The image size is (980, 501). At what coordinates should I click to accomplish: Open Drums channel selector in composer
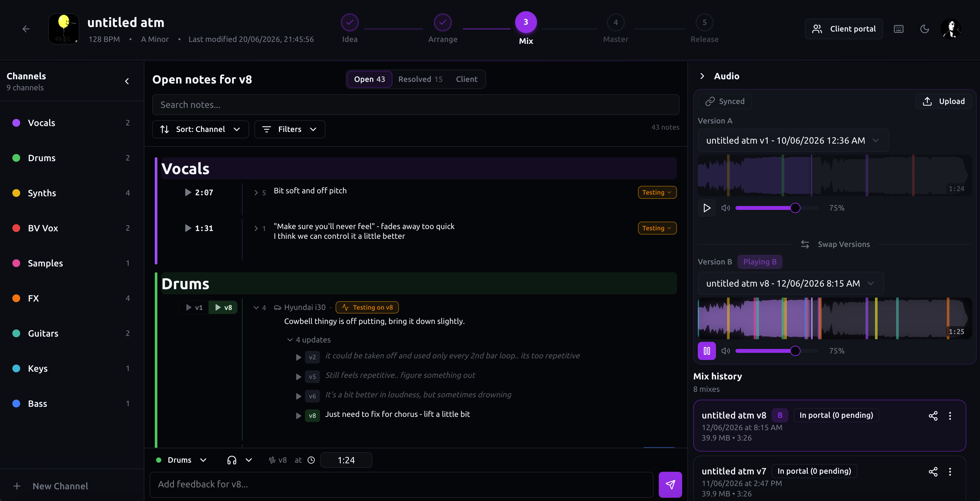181,460
